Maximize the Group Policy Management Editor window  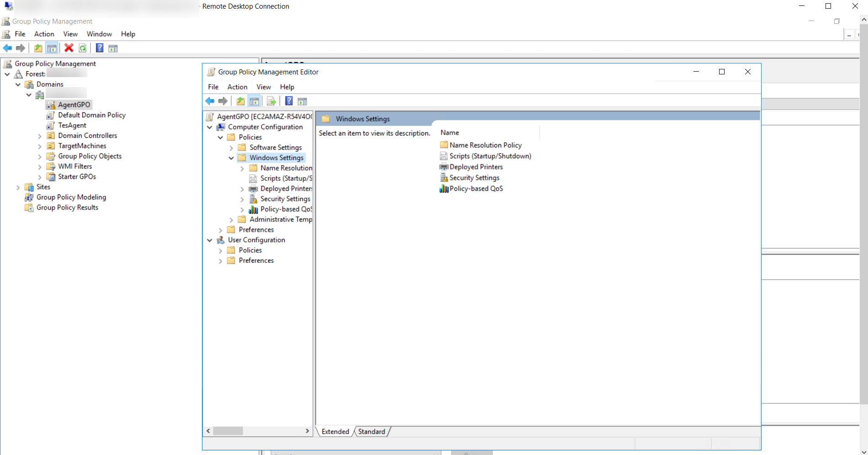pyautogui.click(x=722, y=72)
